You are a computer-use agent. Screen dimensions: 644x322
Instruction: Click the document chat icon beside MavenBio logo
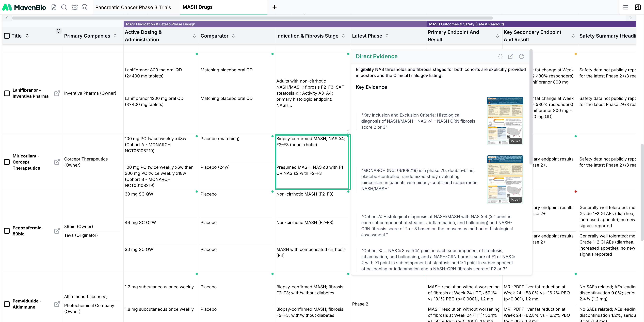(x=54, y=7)
